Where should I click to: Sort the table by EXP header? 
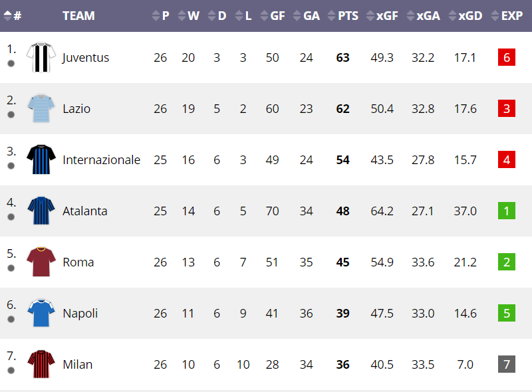(x=507, y=15)
